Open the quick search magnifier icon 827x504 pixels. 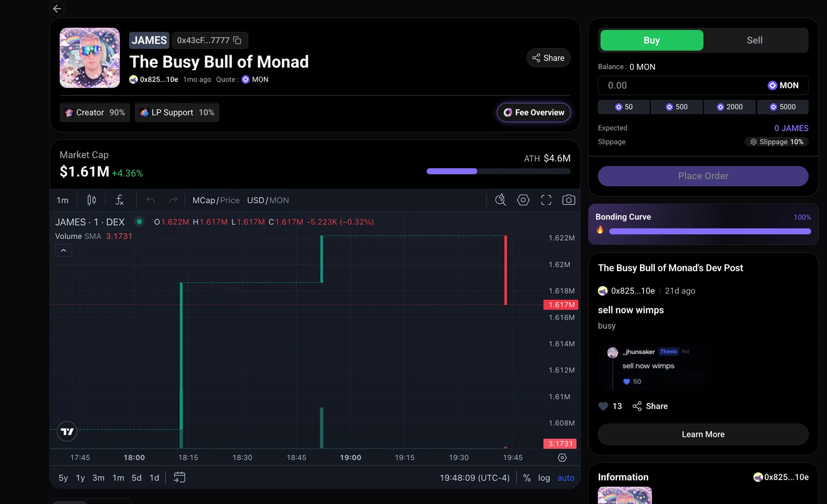click(500, 200)
